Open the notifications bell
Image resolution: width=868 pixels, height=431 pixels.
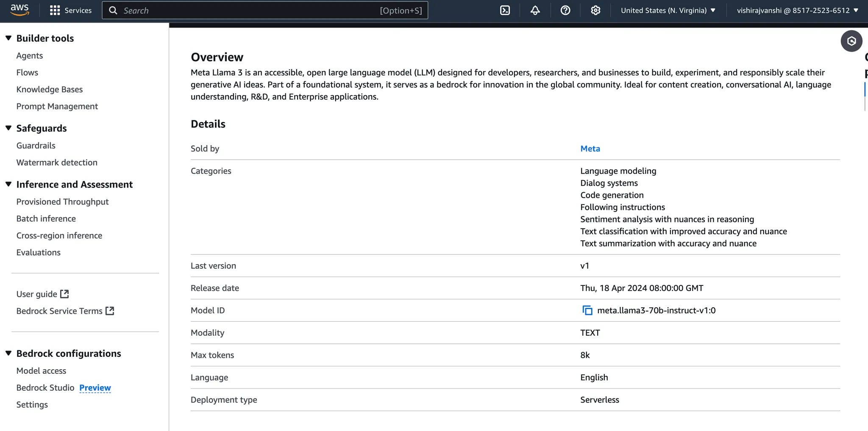click(535, 11)
